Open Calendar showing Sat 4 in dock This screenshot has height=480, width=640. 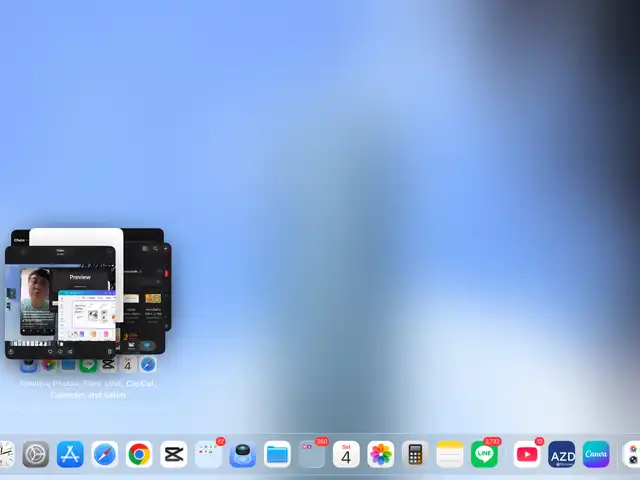pos(346,455)
